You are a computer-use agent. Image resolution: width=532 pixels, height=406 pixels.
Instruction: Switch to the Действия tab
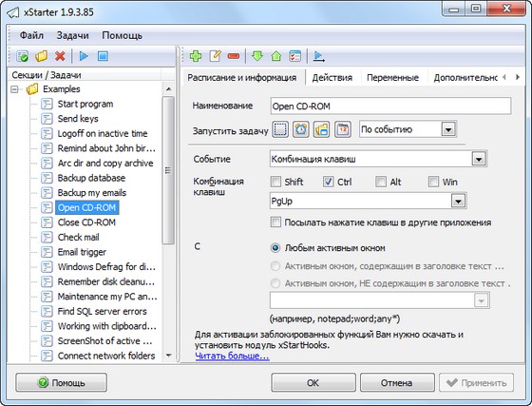click(x=332, y=77)
